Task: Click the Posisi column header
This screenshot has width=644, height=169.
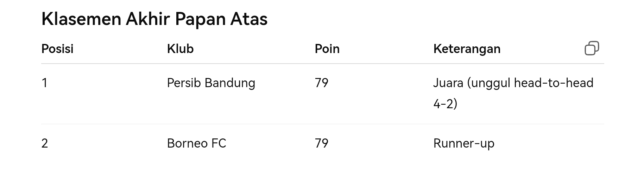Action: pyautogui.click(x=57, y=49)
